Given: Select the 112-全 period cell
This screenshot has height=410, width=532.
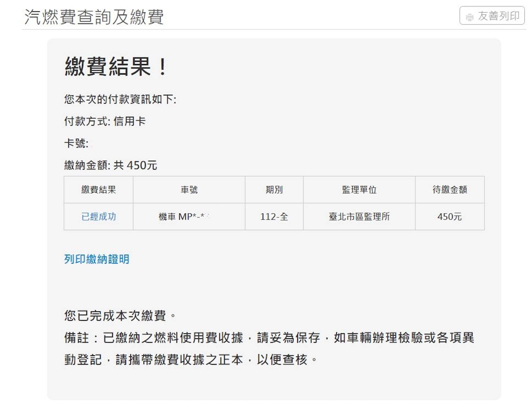Looking at the screenshot, I should pyautogui.click(x=274, y=217).
